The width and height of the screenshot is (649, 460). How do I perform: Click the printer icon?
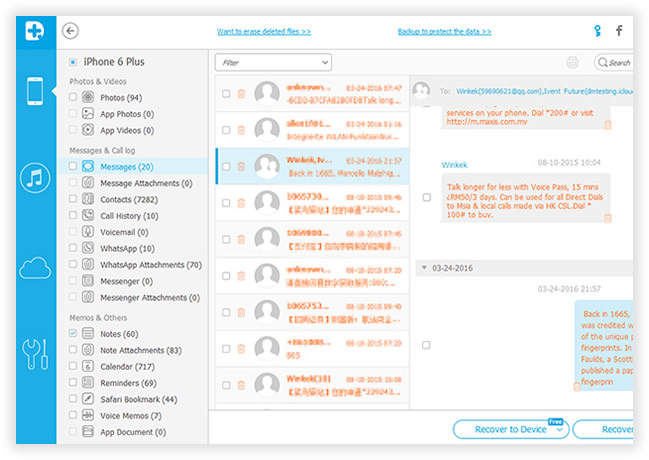(x=572, y=63)
